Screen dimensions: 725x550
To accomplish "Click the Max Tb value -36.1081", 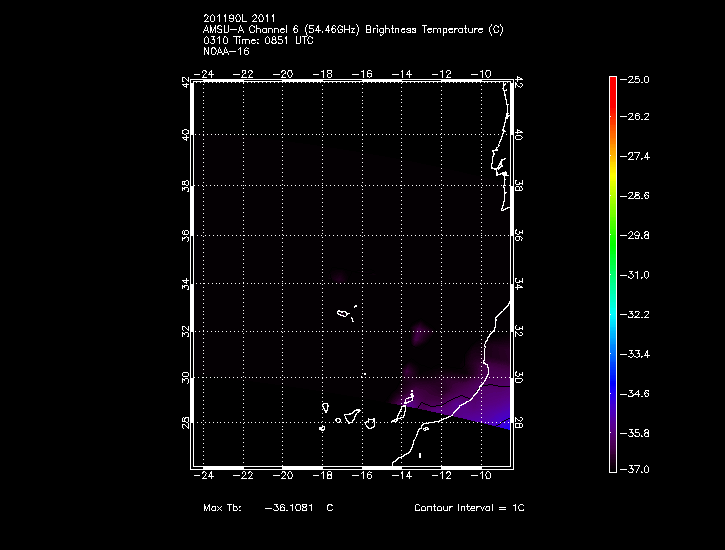I will click(289, 508).
